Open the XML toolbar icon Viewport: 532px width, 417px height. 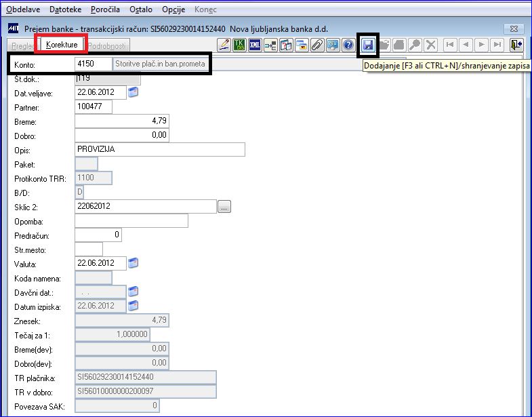coord(255,45)
